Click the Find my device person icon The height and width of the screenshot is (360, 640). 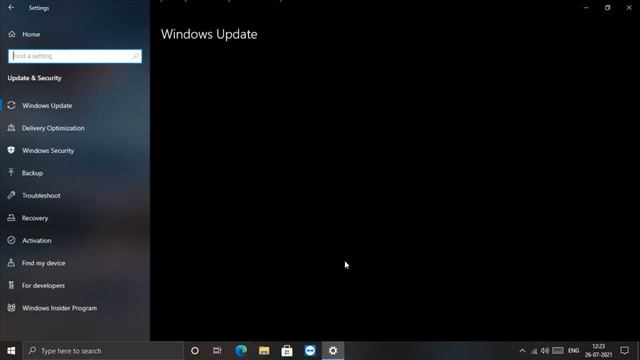pyautogui.click(x=11, y=262)
